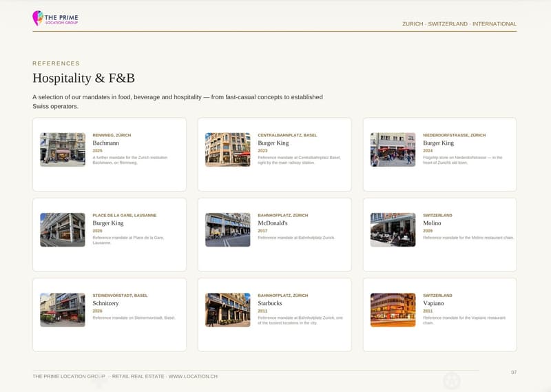This screenshot has width=551, height=392.
Task: Click the 'Hospitality & F&B' heading
Action: (x=83, y=78)
